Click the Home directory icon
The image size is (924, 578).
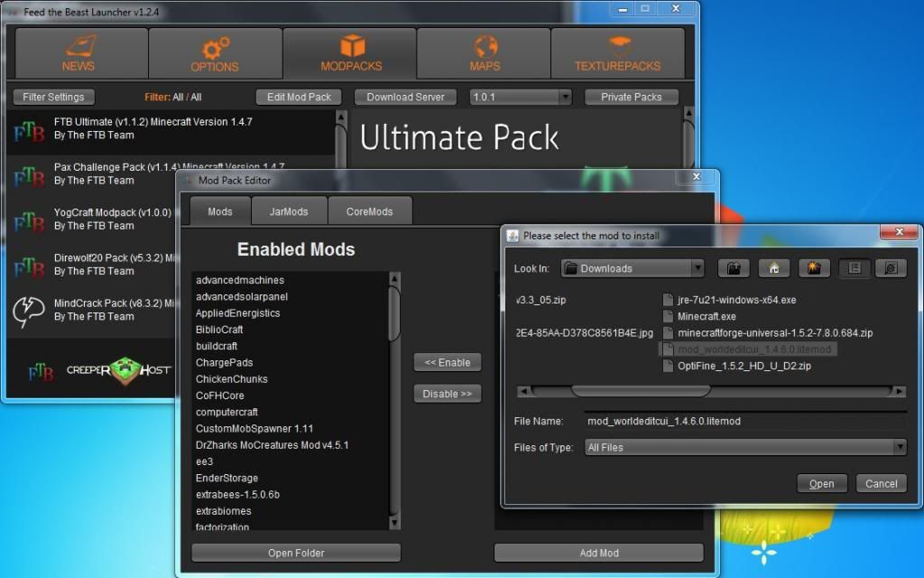[774, 268]
